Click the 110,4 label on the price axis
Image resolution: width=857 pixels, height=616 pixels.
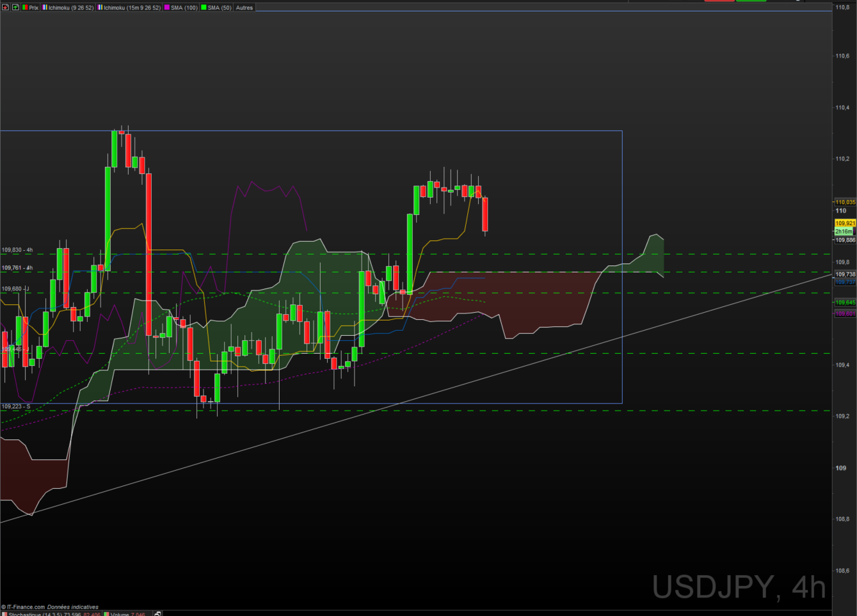[842, 107]
